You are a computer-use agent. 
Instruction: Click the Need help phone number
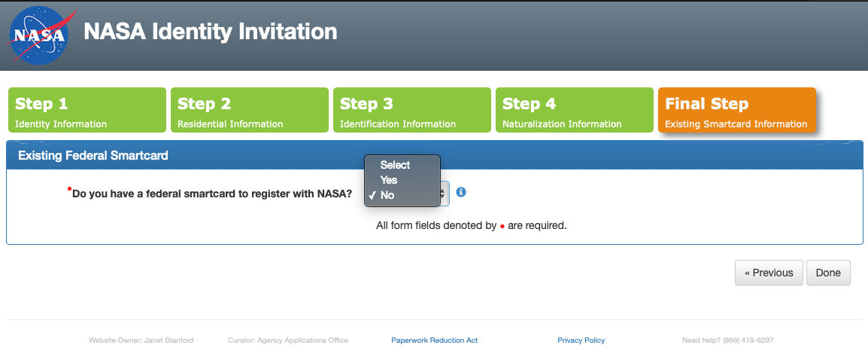pyautogui.click(x=727, y=340)
